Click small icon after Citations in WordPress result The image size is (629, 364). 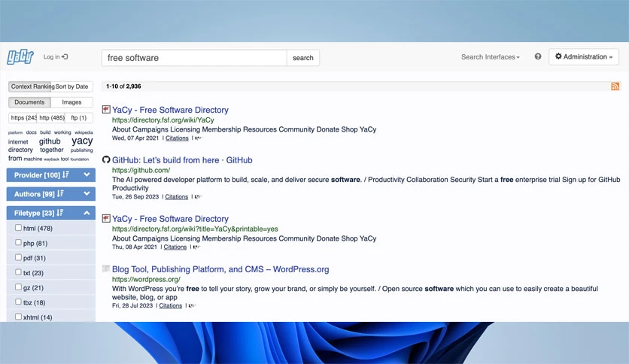click(192, 305)
